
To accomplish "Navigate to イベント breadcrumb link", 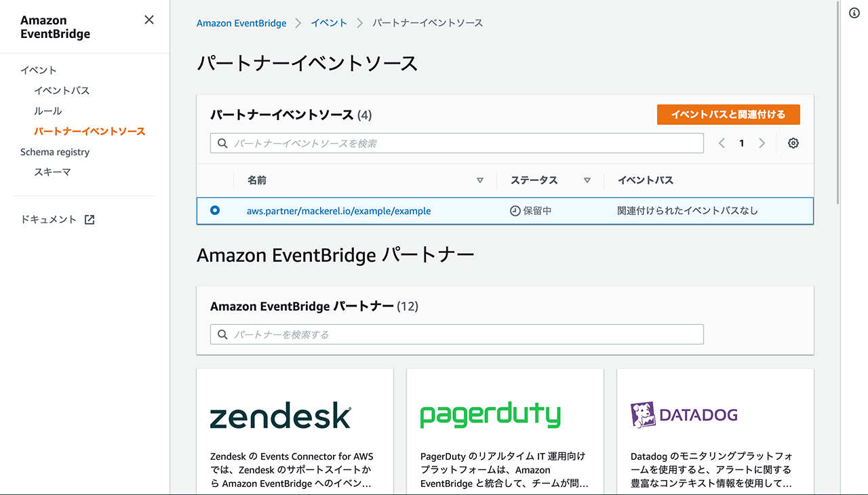I will coord(329,23).
